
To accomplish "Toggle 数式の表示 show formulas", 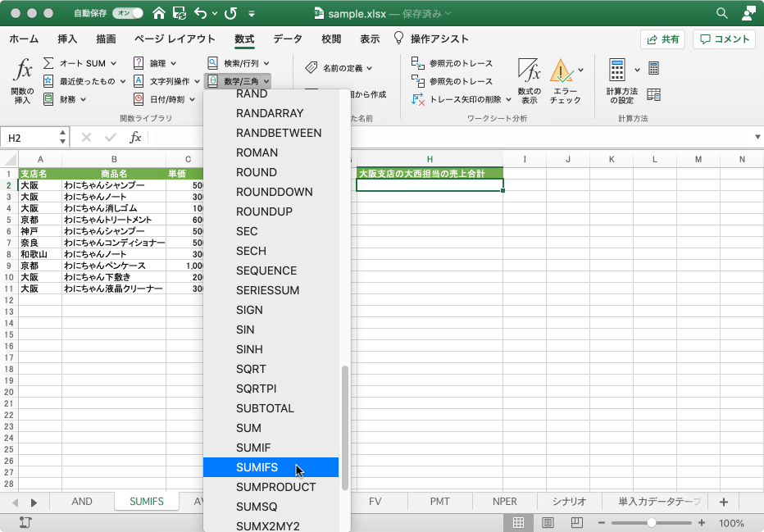I will click(530, 81).
